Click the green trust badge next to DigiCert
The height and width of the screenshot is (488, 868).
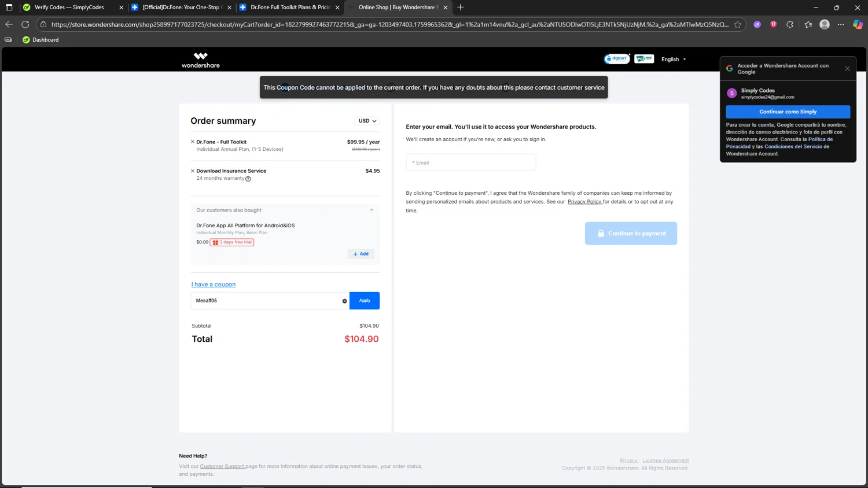pyautogui.click(x=644, y=59)
